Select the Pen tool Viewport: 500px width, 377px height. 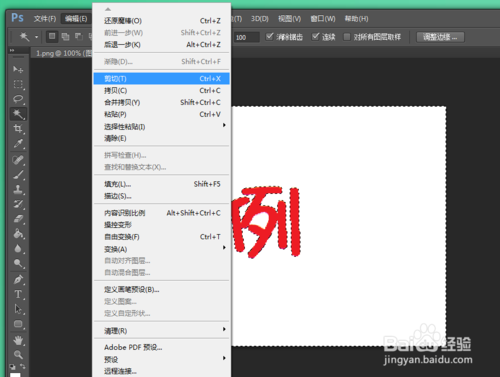click(18, 279)
